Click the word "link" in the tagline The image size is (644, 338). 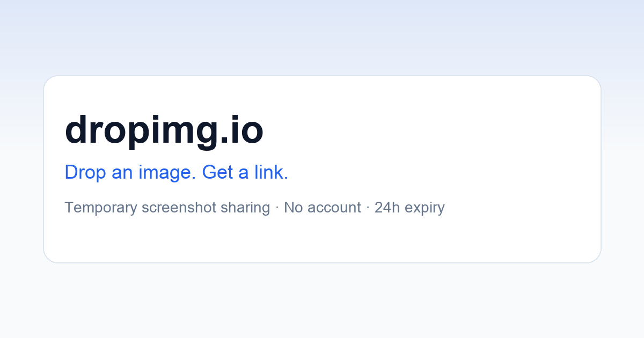coord(268,172)
